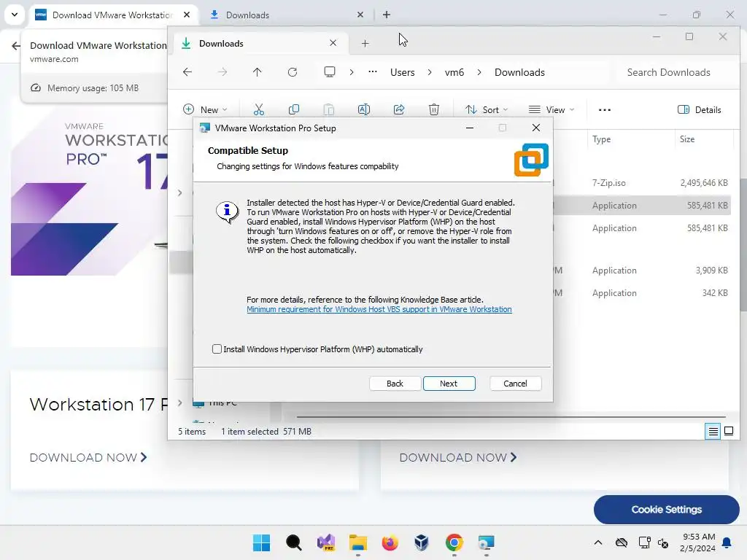Switch to large thumbnails view icon in status bar

tap(729, 432)
